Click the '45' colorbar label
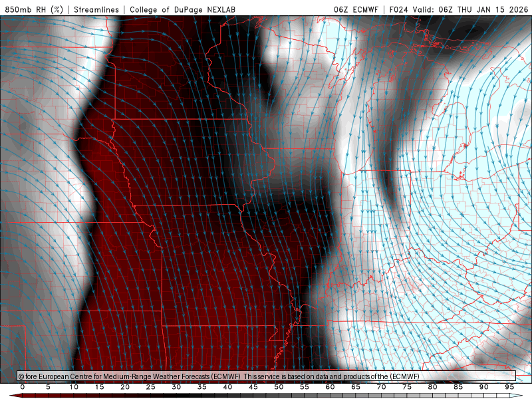Viewport: 532px width, 399px height. point(253,387)
